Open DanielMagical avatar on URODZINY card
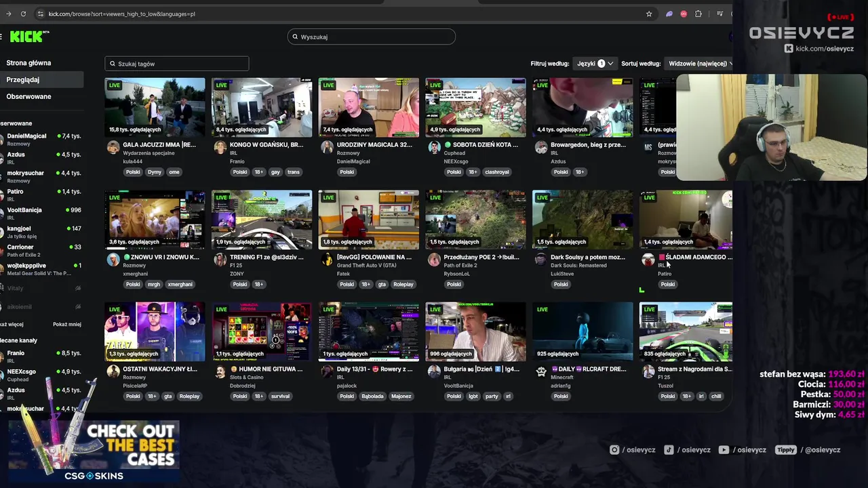This screenshot has width=868, height=488. (327, 147)
